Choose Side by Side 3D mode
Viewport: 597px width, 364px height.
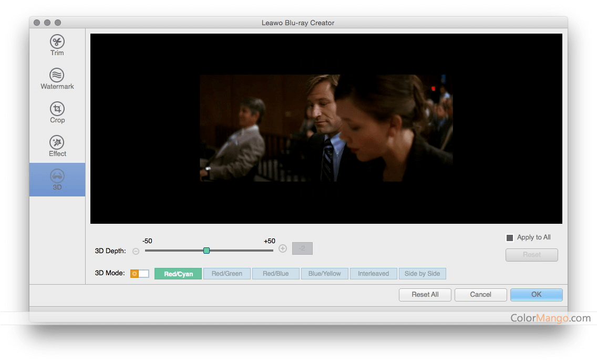coord(422,274)
